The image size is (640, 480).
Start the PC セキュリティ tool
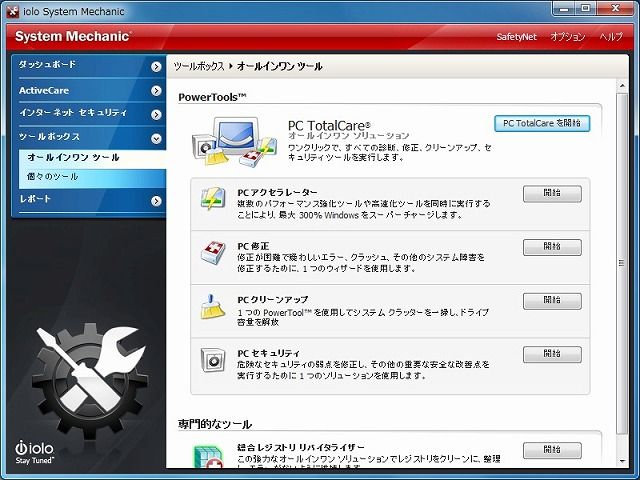(552, 355)
